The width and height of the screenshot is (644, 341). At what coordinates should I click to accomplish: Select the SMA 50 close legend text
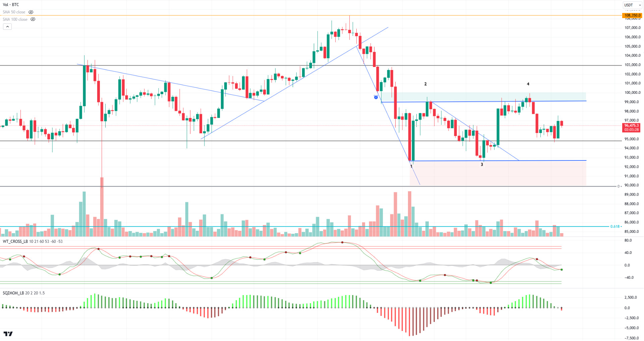point(14,12)
